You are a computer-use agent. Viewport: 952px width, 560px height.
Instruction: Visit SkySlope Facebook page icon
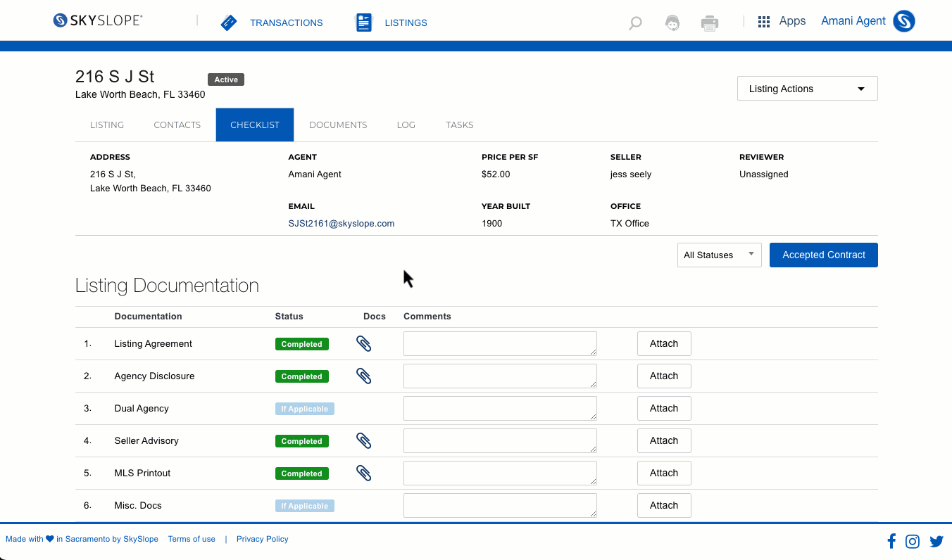891,541
